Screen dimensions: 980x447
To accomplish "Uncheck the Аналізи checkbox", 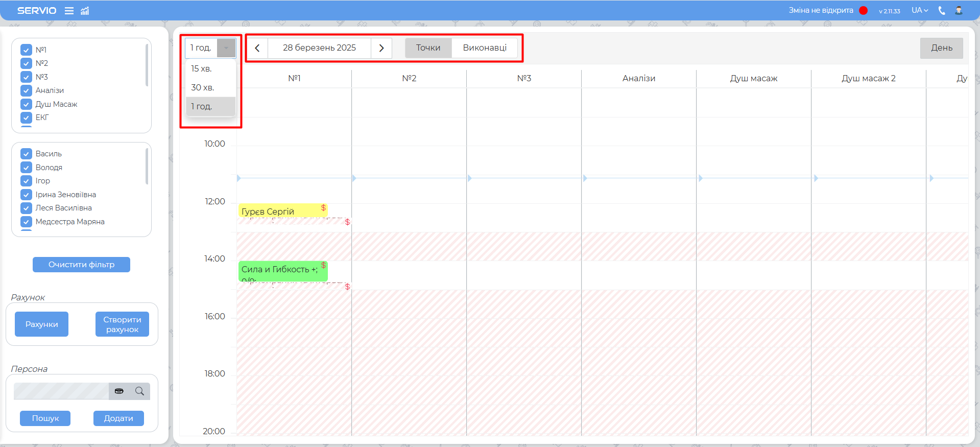I will [27, 90].
